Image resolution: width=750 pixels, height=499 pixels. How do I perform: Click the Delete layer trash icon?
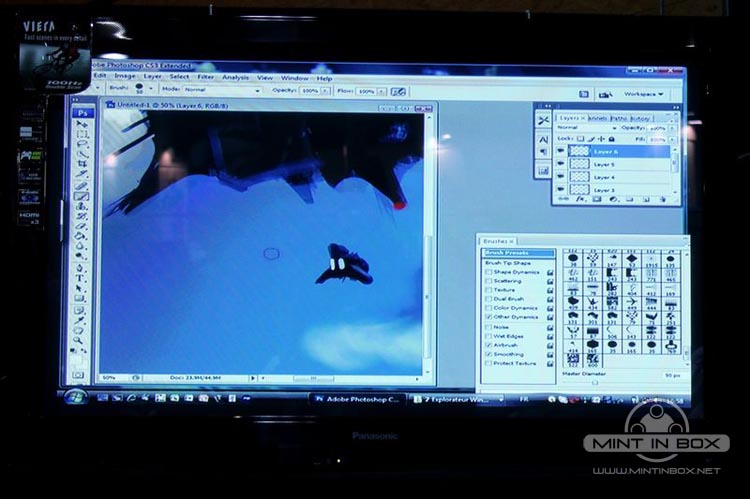click(x=663, y=199)
